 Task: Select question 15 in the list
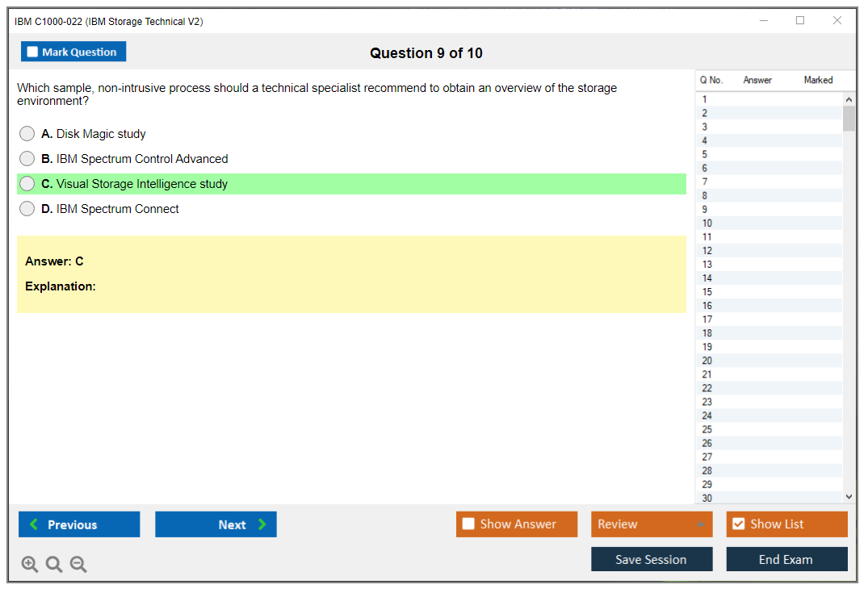click(x=707, y=292)
